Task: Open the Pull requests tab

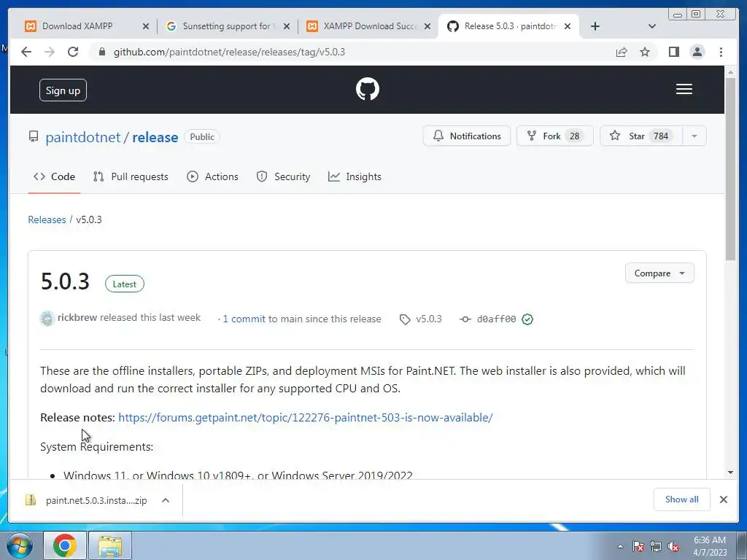Action: (131, 176)
